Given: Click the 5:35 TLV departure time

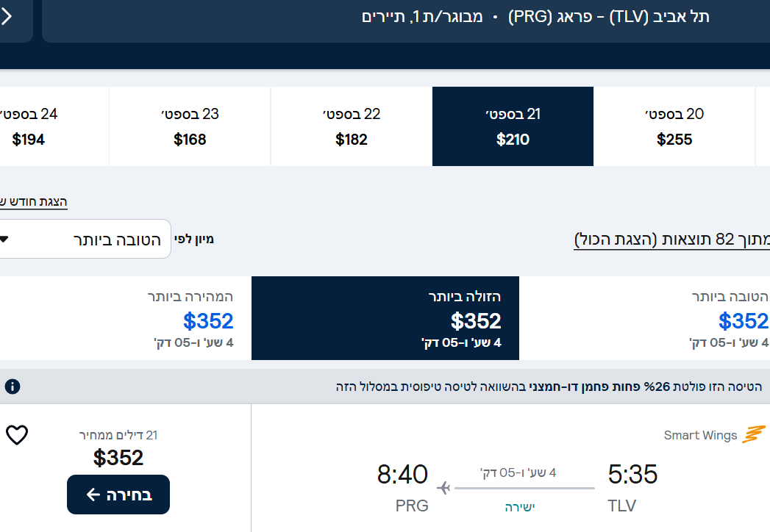Looking at the screenshot, I should point(632,475).
